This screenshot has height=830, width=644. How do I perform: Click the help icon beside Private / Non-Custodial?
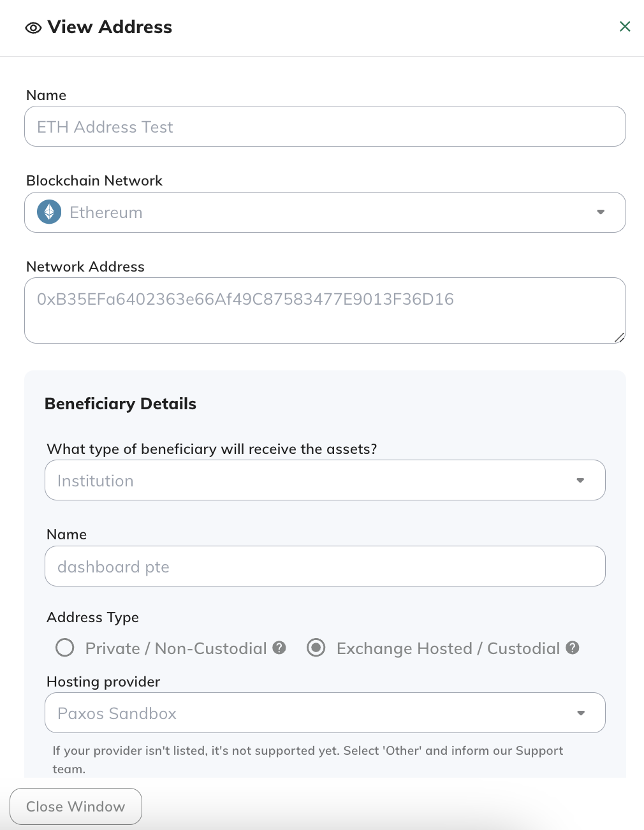point(279,648)
